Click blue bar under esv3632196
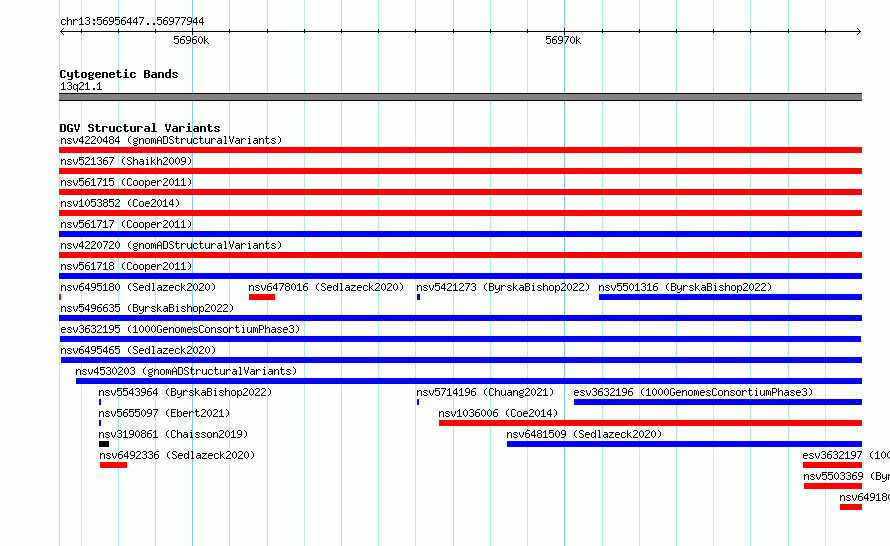The height and width of the screenshot is (546, 890). pos(718,402)
